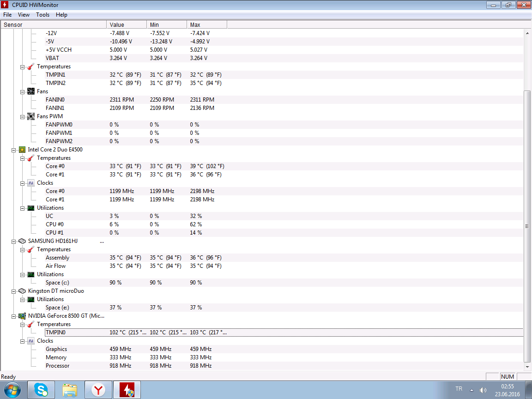
Task: Collapse the Intel Core 2 Duo E4500 node
Action: click(13, 150)
